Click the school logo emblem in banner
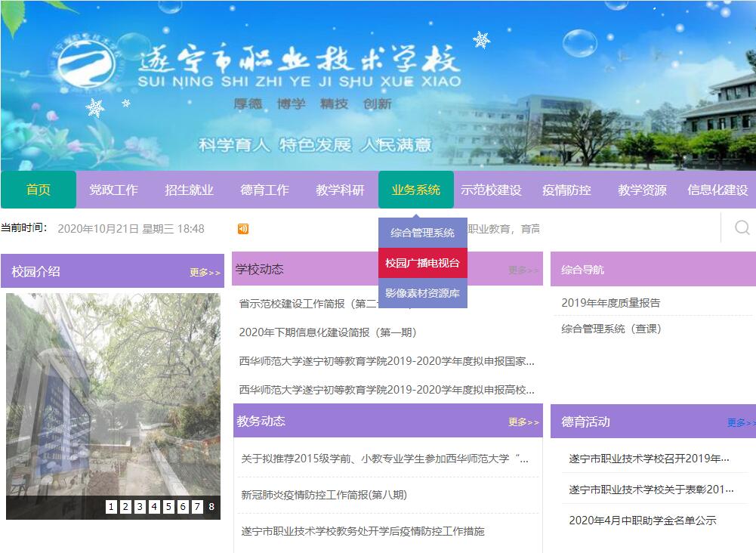756x553 pixels. click(x=86, y=63)
